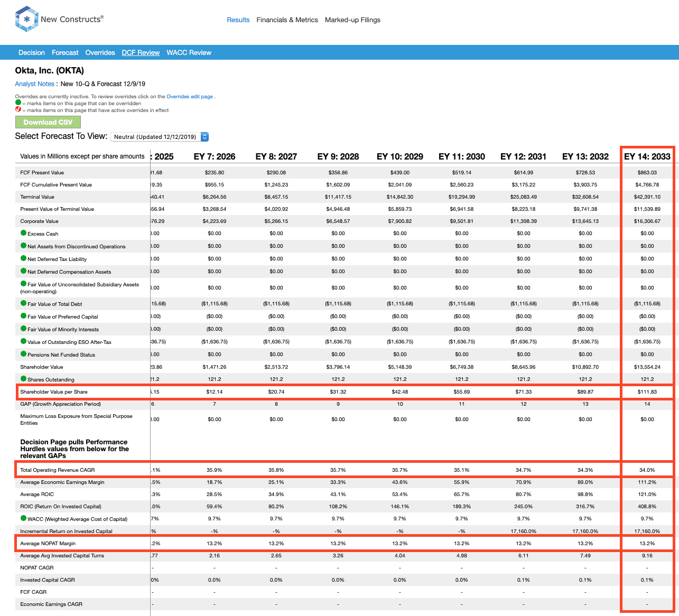The image size is (679, 616).
Task: Click Maximum Loss Exposure row label
Action: pos(76,419)
